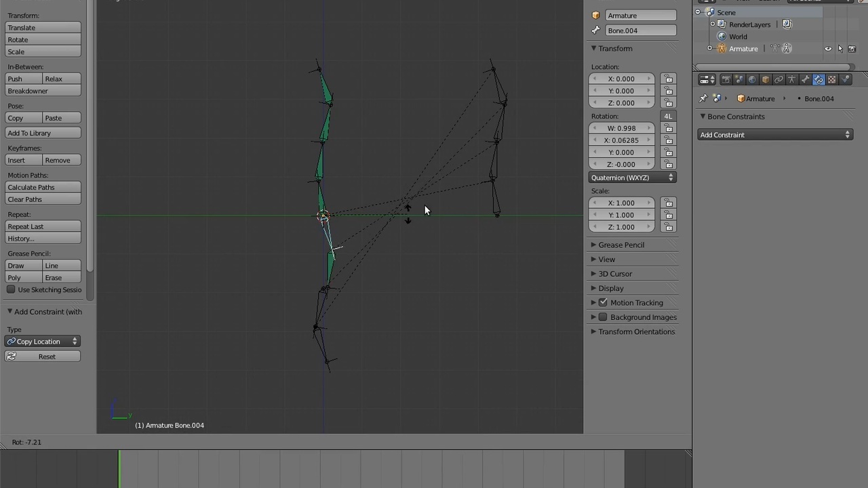
Task: Enable the Use Sketching Session checkbox
Action: (11, 289)
